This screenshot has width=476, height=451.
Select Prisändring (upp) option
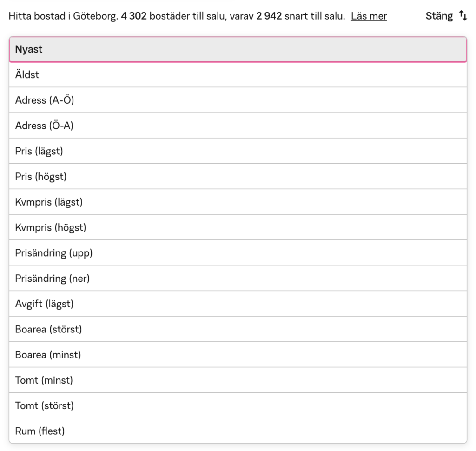[x=238, y=253]
